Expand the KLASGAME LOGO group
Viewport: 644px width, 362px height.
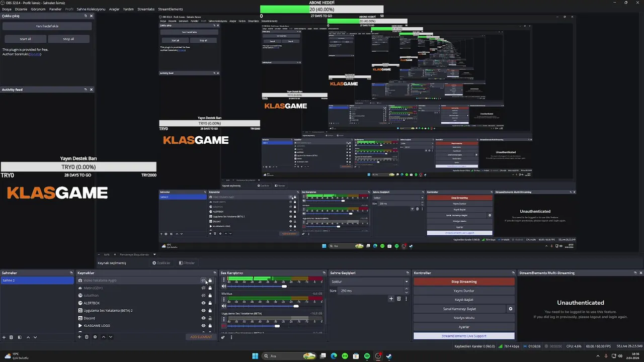click(x=80, y=326)
